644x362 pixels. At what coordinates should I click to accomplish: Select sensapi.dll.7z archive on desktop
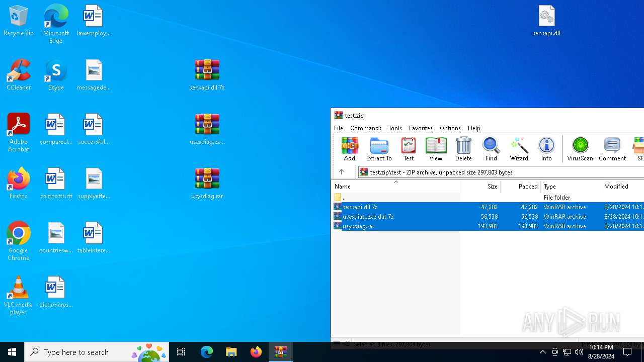click(x=207, y=75)
